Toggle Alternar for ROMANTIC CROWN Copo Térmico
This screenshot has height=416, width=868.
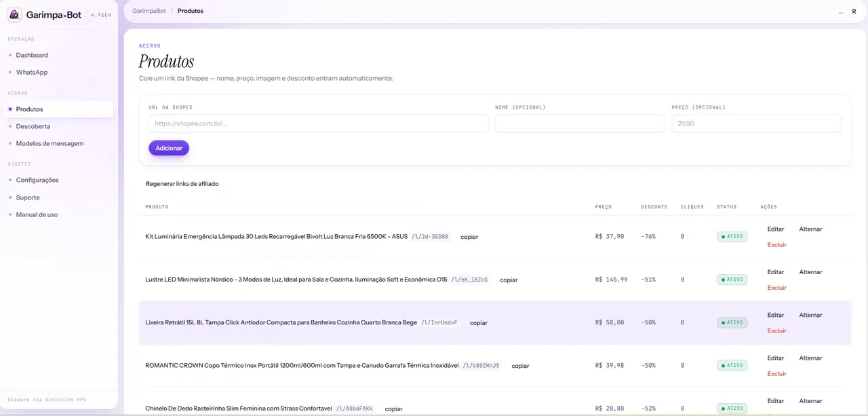point(810,358)
